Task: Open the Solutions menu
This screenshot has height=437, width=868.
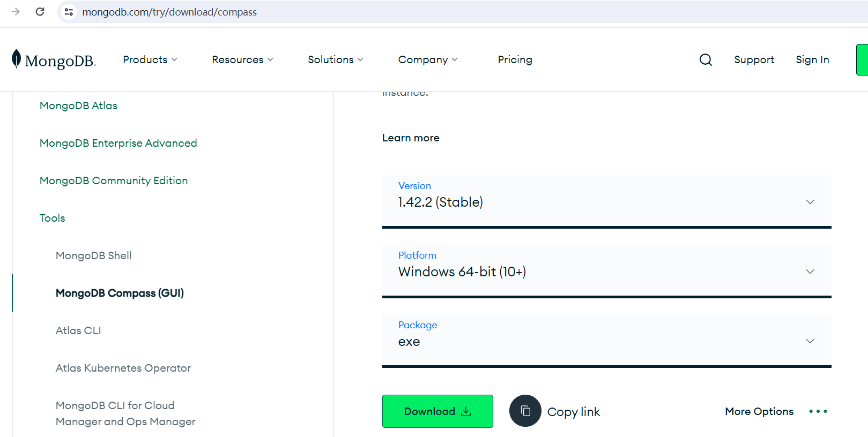Action: point(336,59)
